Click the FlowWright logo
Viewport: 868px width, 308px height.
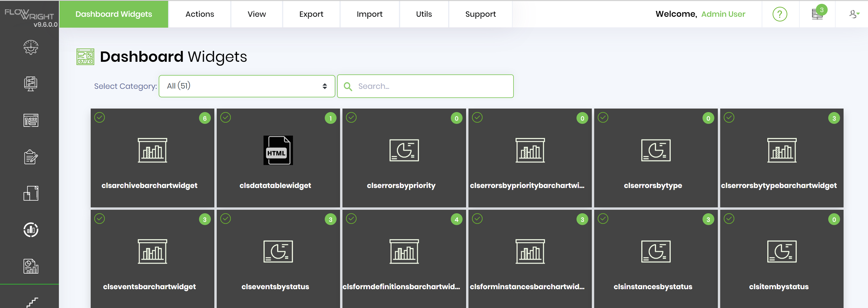tap(29, 14)
